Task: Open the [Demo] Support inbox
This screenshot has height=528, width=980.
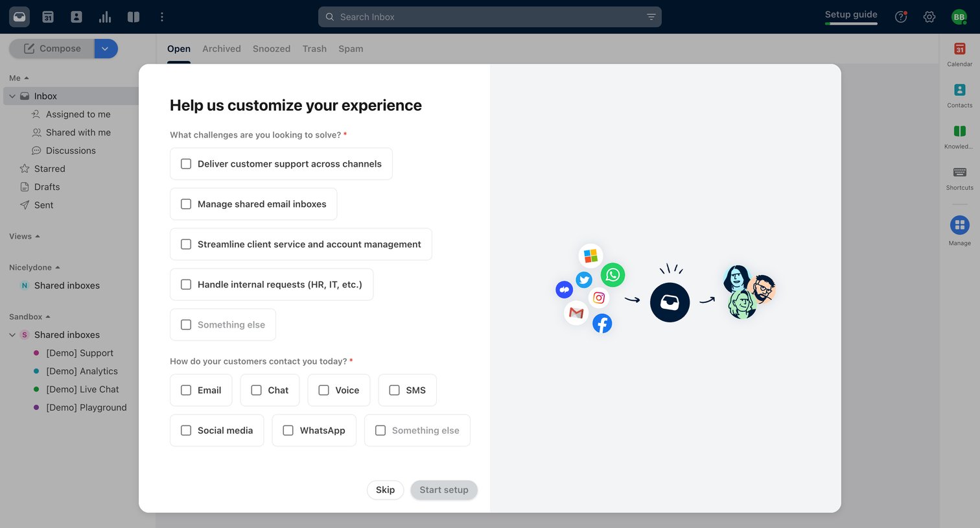Action: 80,353
